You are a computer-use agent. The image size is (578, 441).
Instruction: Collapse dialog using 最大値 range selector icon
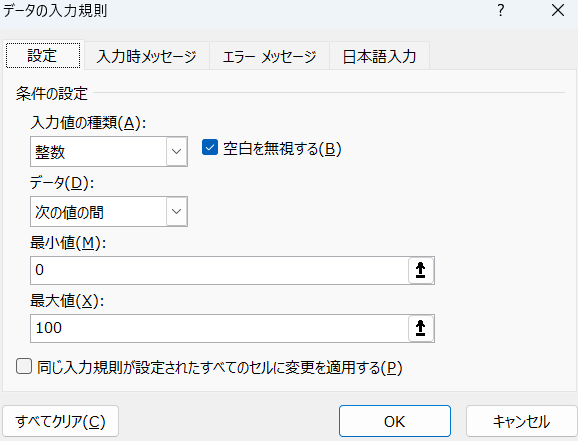421,328
